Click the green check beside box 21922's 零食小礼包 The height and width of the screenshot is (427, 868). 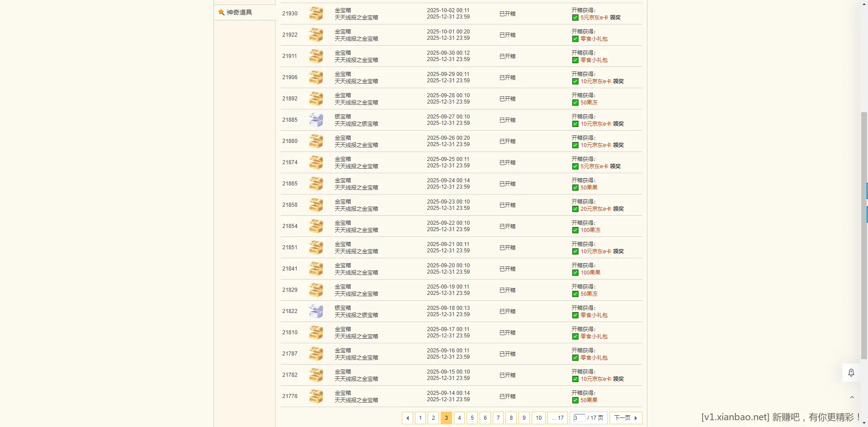[575, 39]
